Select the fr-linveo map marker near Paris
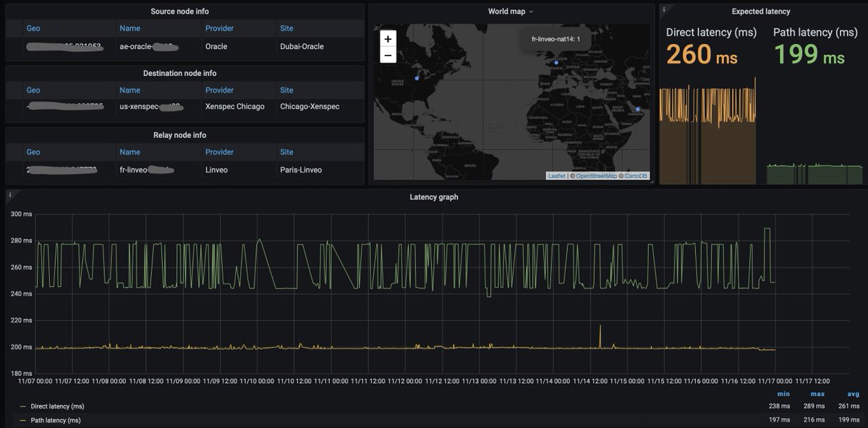 pyautogui.click(x=556, y=62)
